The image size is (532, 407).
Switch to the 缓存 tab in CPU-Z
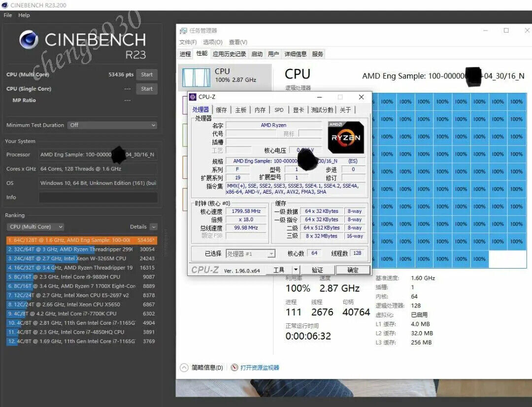click(221, 110)
